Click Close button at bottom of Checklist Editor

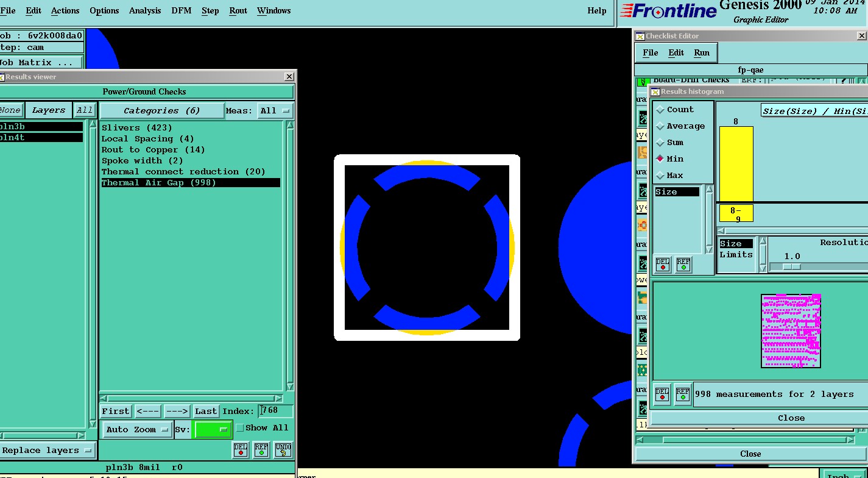[750, 454]
